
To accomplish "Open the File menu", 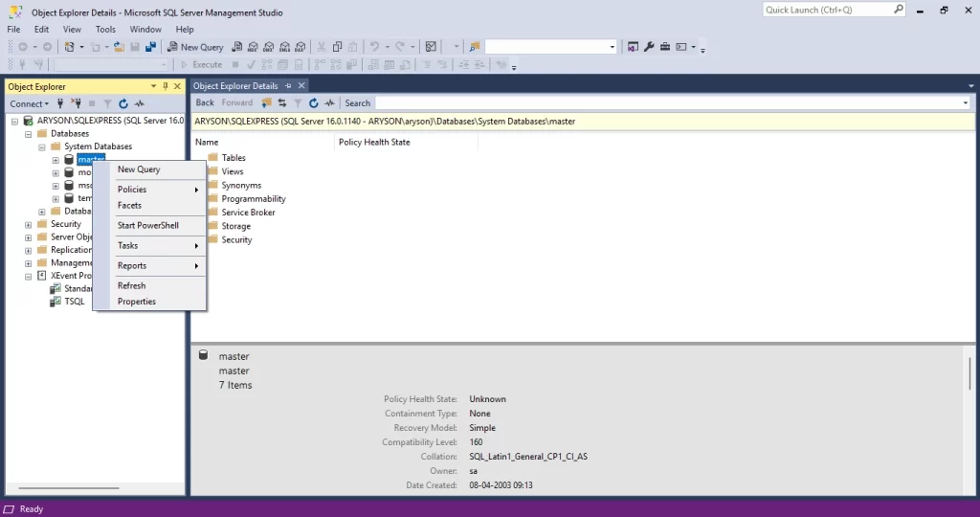I will click(x=13, y=30).
